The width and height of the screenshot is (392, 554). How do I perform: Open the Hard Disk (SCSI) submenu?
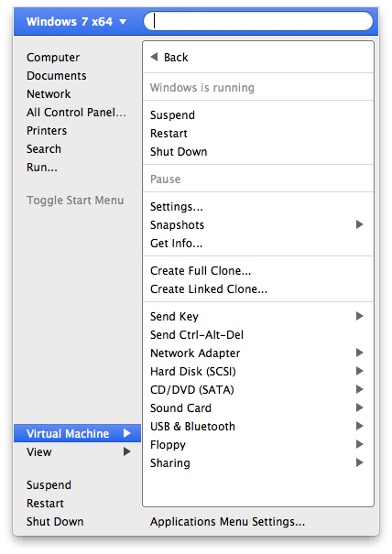[x=258, y=372]
